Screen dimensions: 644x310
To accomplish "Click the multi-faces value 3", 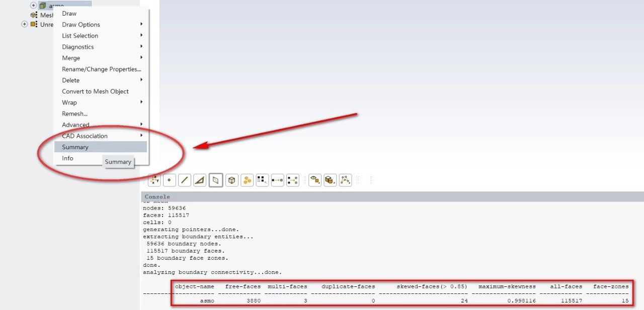I will [x=305, y=300].
